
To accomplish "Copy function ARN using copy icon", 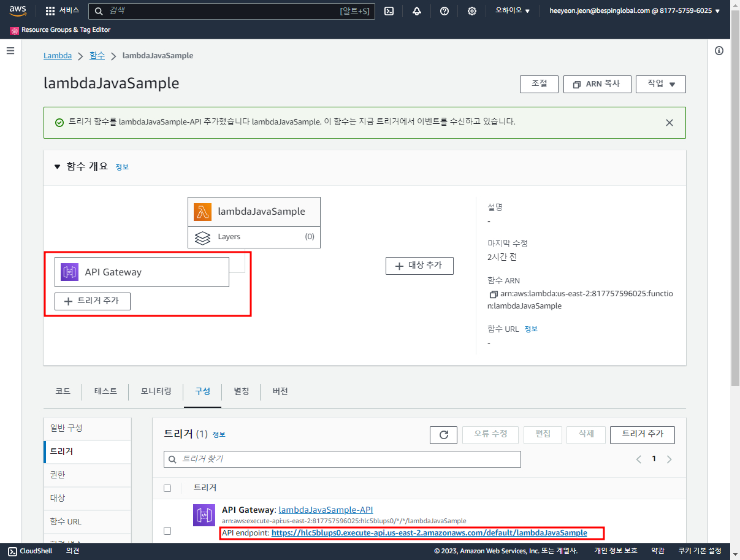I will click(493, 294).
